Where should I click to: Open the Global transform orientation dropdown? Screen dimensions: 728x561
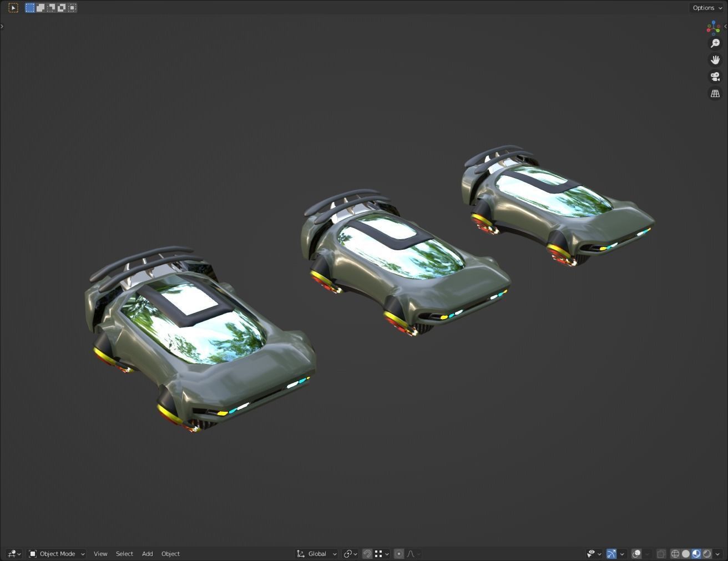[x=317, y=554]
